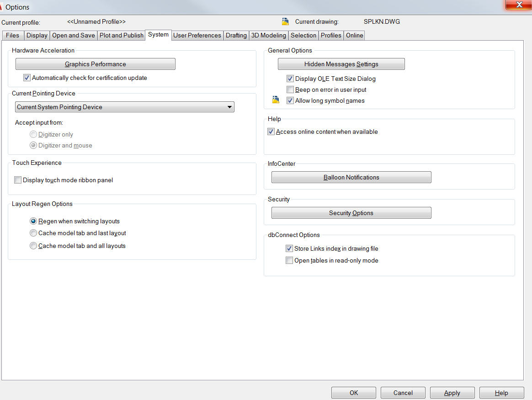Select Cache model tab and last layout
The image size is (532, 400).
pos(33,233)
